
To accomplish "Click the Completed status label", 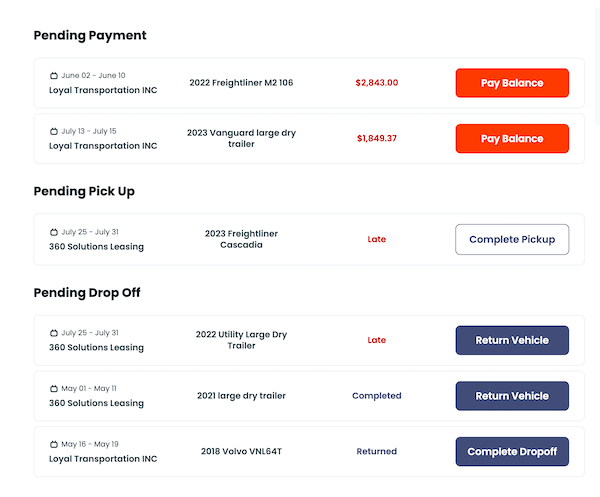I will coord(377,396).
